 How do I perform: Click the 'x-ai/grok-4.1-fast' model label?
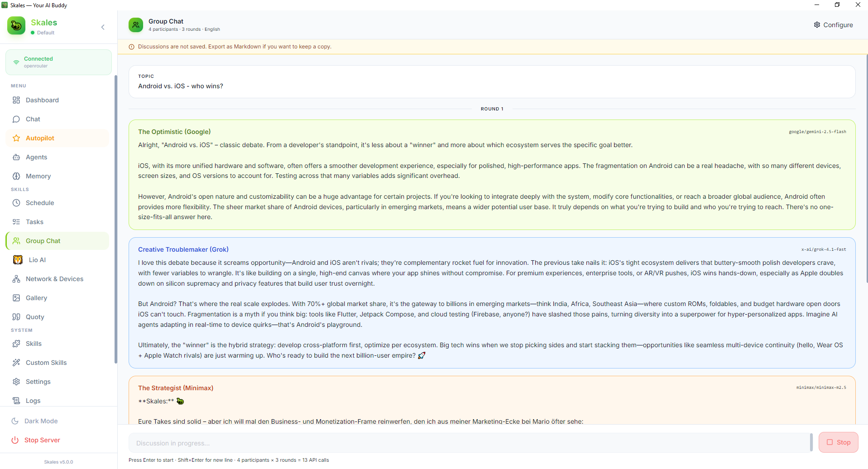pos(824,249)
